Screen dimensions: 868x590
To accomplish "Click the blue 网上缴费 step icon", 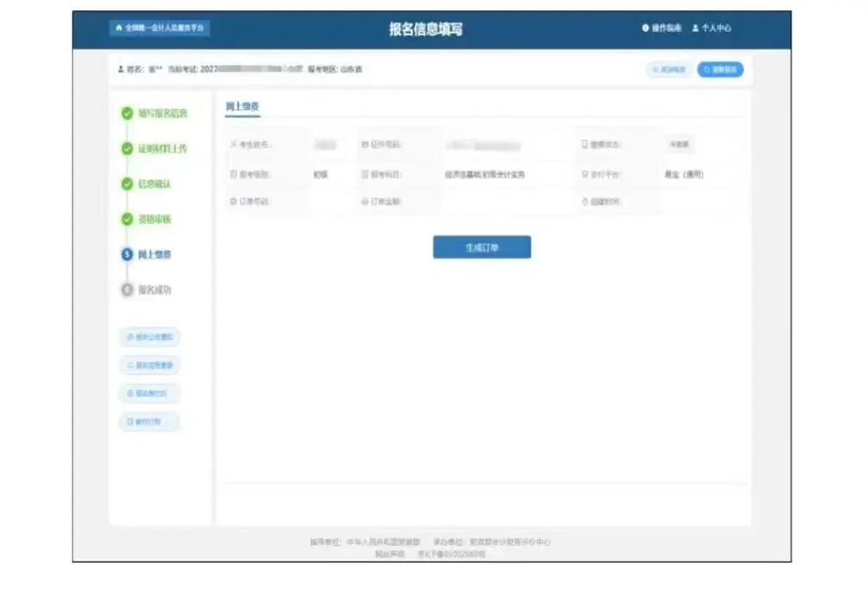I will tap(128, 254).
